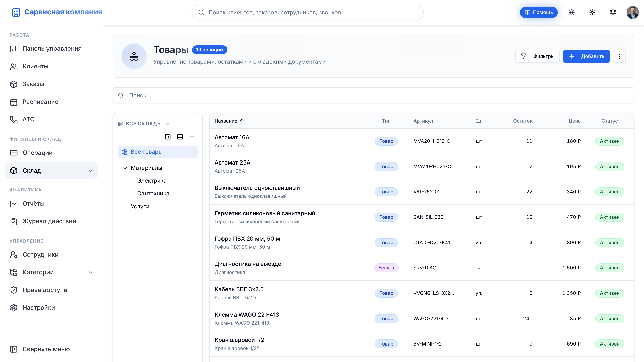Sort by the Название column header
Screen dimensions: 644x362
point(229,121)
